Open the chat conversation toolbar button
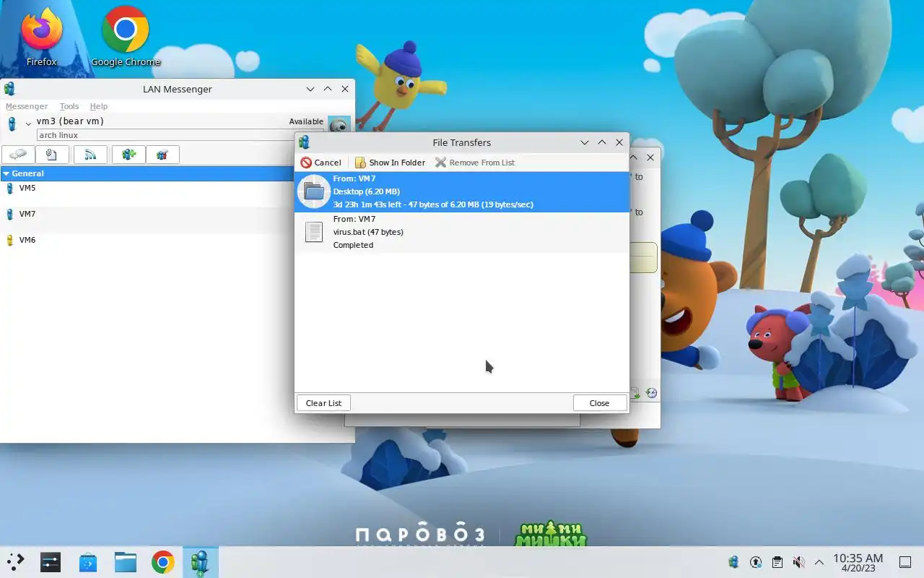 click(19, 155)
